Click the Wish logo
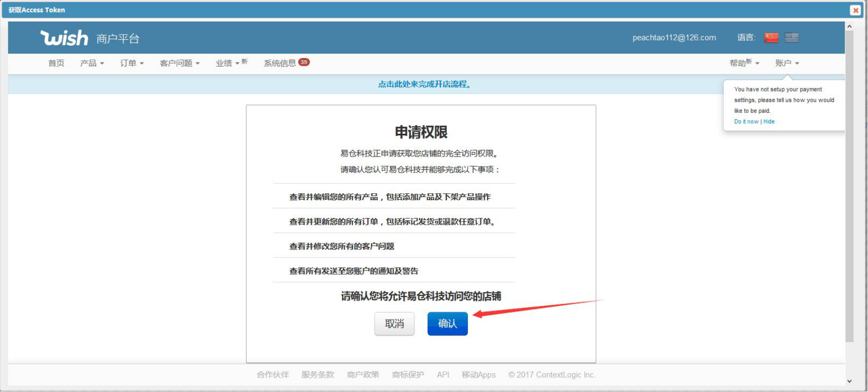The height and width of the screenshot is (392, 868). click(64, 38)
